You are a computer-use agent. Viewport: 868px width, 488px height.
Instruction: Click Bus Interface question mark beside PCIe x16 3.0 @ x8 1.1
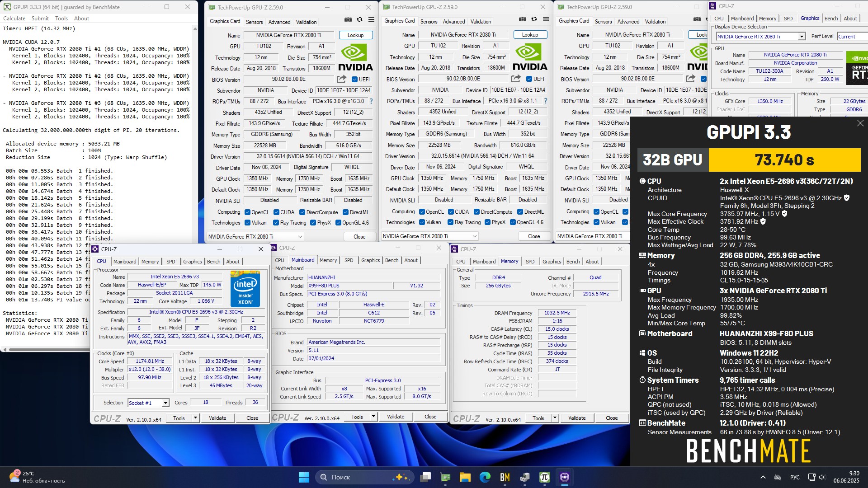click(546, 101)
